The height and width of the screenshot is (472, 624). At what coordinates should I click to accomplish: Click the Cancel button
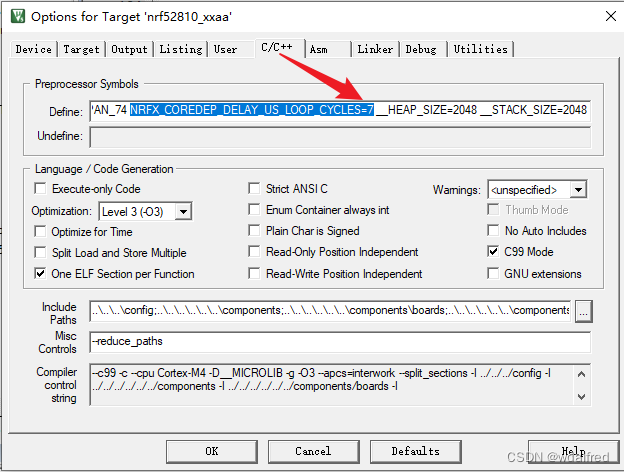pyautogui.click(x=314, y=451)
